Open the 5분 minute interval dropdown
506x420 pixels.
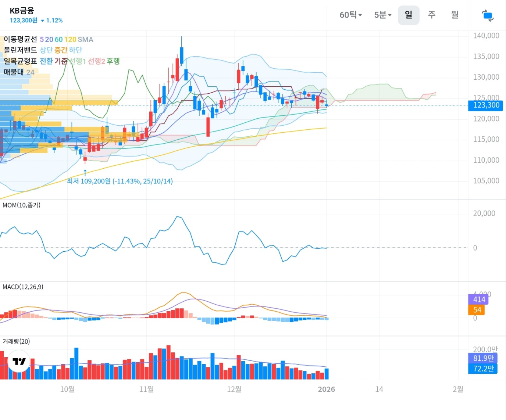point(382,15)
